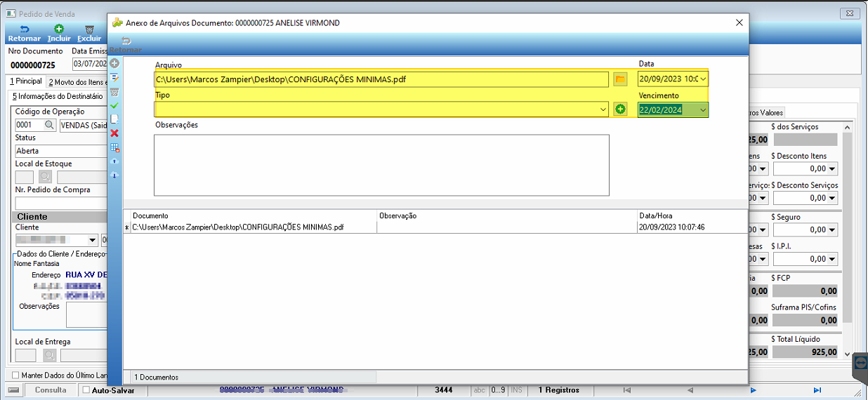Click Consulta button in status bar
868x400 pixels.
pyautogui.click(x=51, y=390)
